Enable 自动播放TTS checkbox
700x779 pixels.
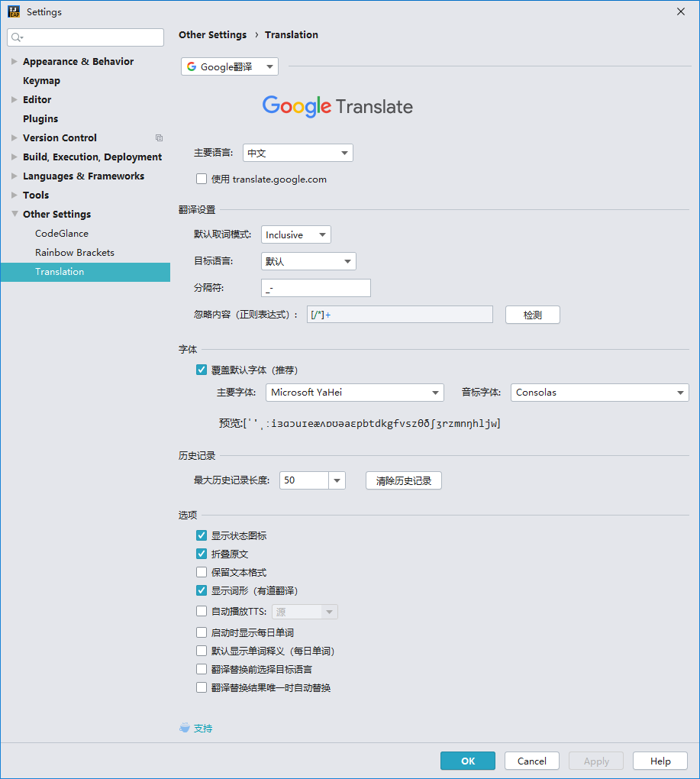click(x=202, y=610)
